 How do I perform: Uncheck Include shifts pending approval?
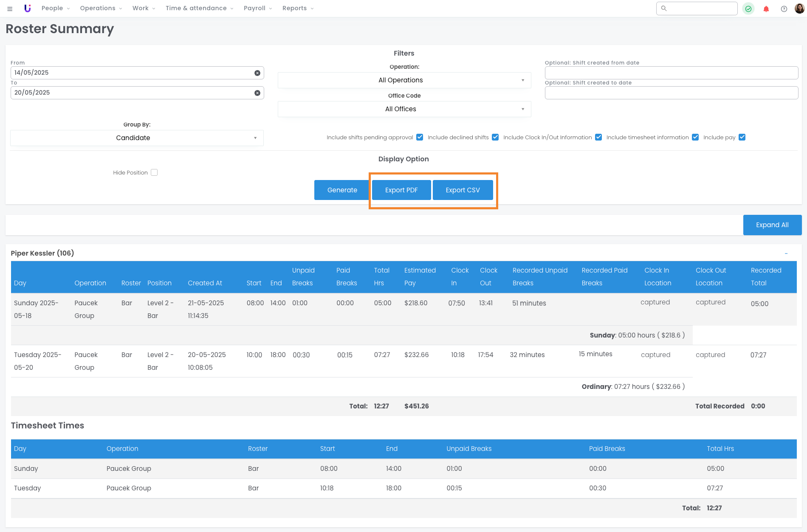point(420,137)
